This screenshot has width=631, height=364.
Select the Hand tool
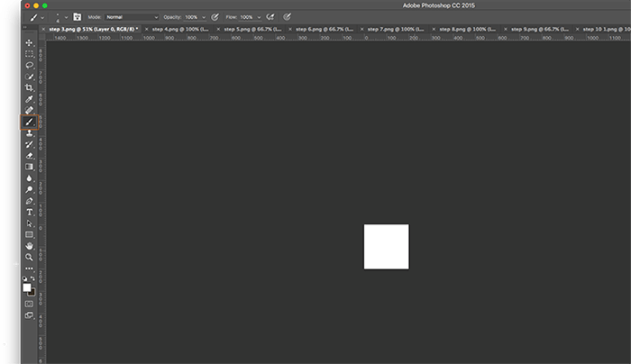pos(29,246)
